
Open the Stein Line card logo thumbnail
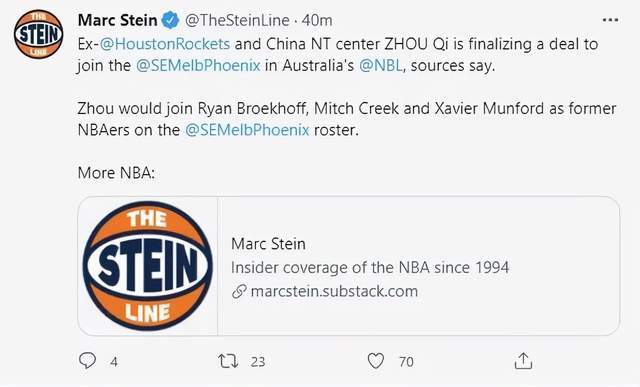pyautogui.click(x=148, y=266)
